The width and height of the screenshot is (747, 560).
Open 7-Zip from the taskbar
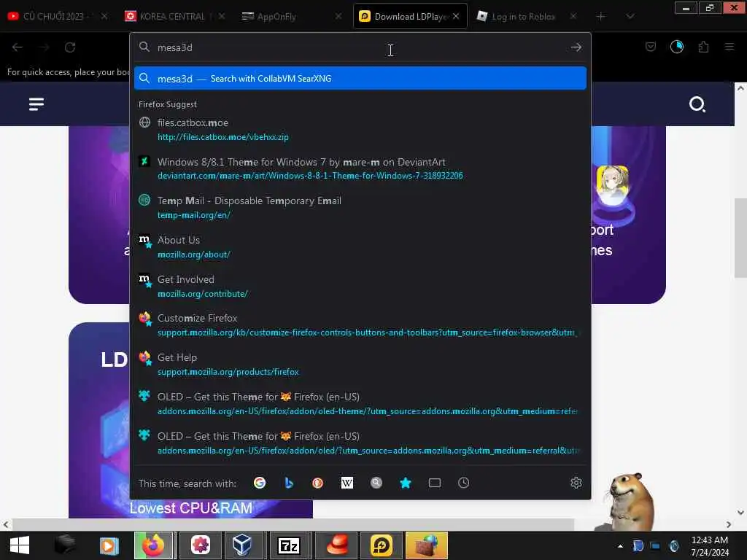pyautogui.click(x=289, y=545)
